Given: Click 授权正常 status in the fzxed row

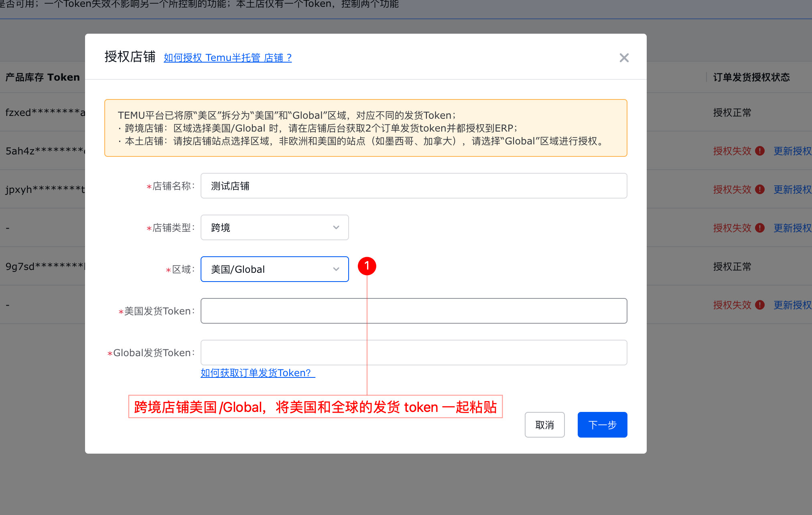Looking at the screenshot, I should point(732,112).
